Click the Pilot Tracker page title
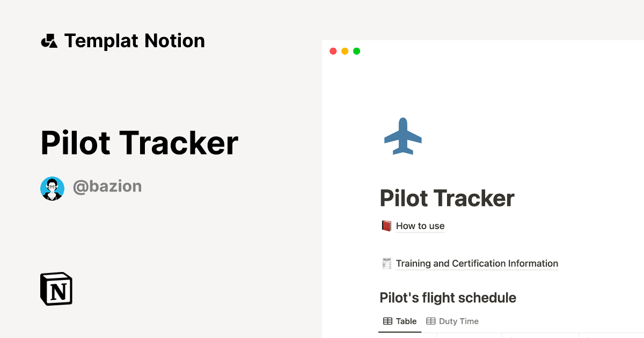This screenshot has height=338, width=644. pyautogui.click(x=447, y=198)
